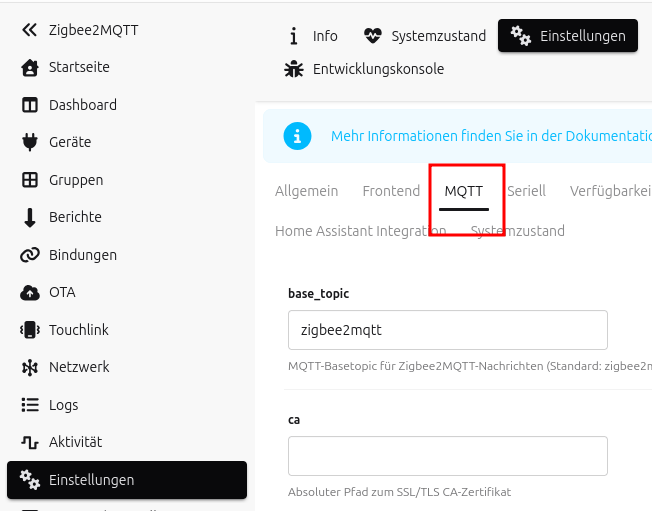Open the Logs sidebar entry
The height and width of the screenshot is (511, 652).
(63, 405)
